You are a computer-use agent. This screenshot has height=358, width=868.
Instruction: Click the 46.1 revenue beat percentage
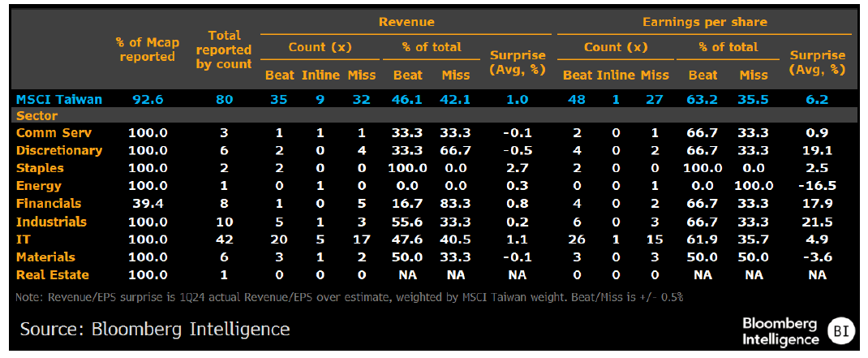(x=408, y=100)
